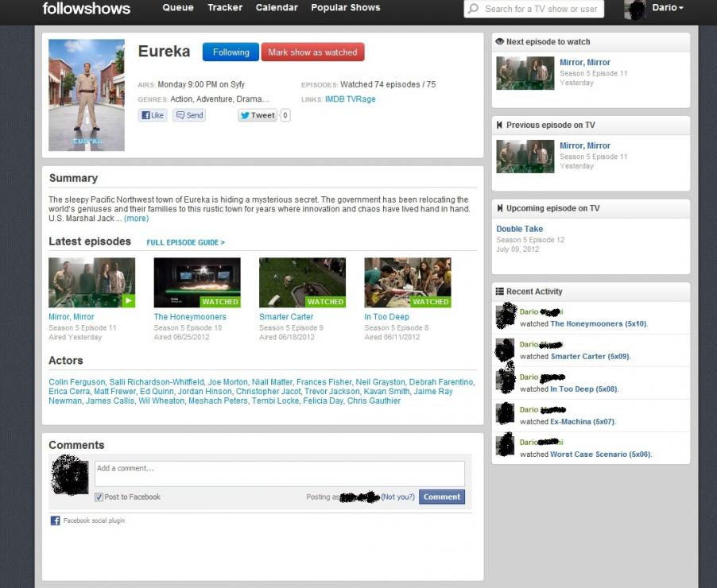717x588 pixels.
Task: Open actor Colin Ferguson's page
Action: pyautogui.click(x=77, y=381)
